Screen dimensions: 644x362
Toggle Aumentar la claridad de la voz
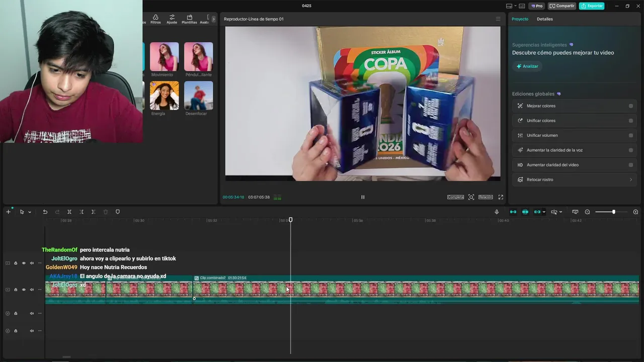click(631, 150)
